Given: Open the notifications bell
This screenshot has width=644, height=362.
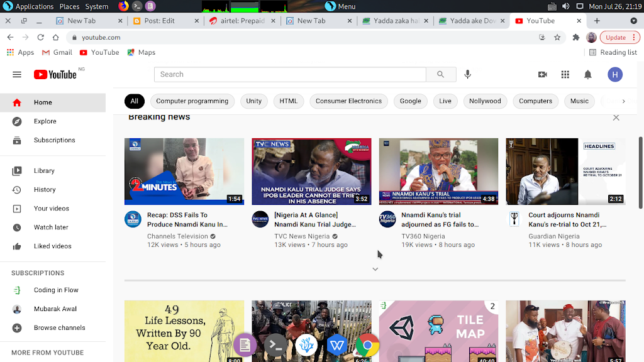Looking at the screenshot, I should (x=588, y=74).
